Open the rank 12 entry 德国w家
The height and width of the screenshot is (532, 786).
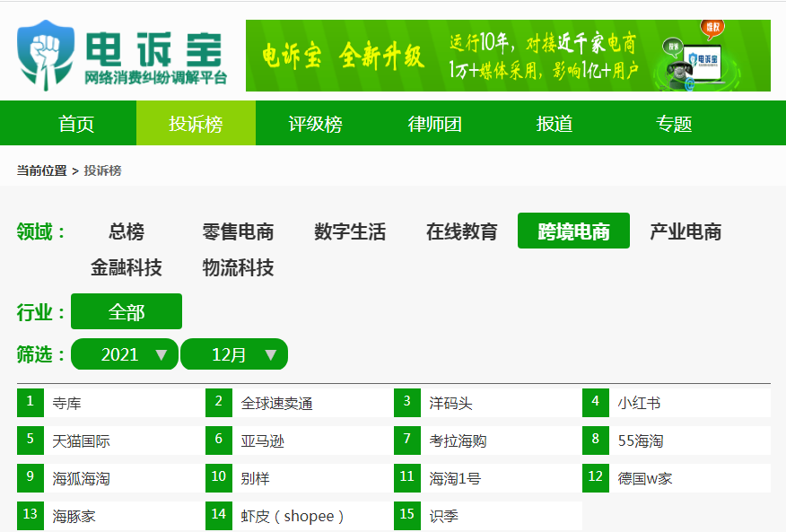677,478
